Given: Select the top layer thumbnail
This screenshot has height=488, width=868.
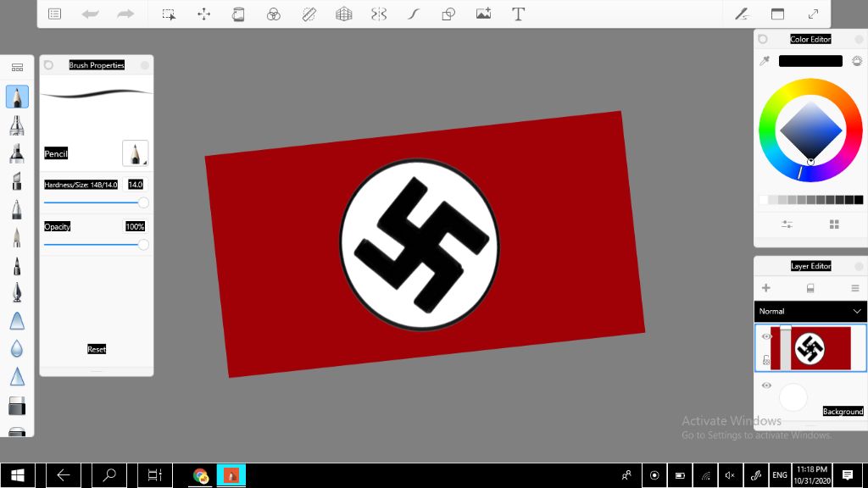Looking at the screenshot, I should point(810,348).
